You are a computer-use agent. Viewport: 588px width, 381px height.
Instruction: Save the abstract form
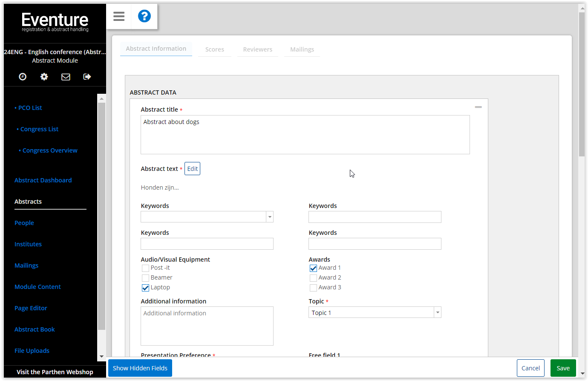563,368
